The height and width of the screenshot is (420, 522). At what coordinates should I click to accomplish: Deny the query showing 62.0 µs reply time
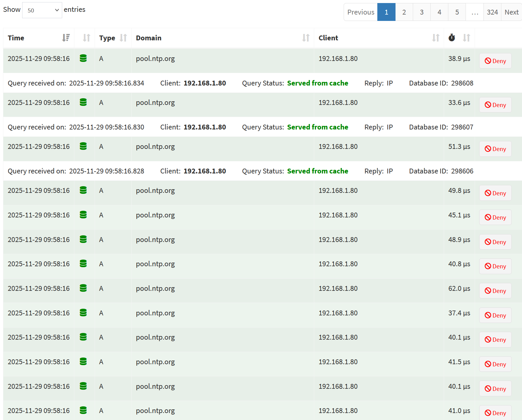coord(495,291)
